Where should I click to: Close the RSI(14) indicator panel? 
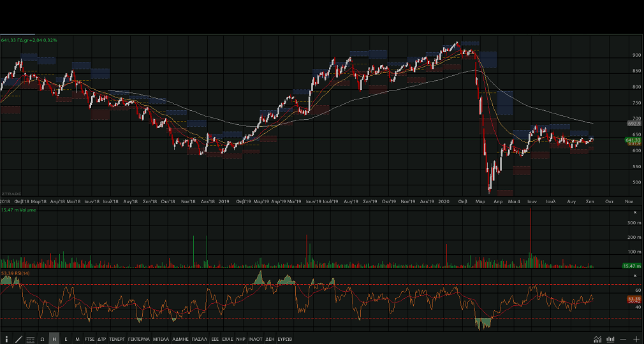[634, 275]
